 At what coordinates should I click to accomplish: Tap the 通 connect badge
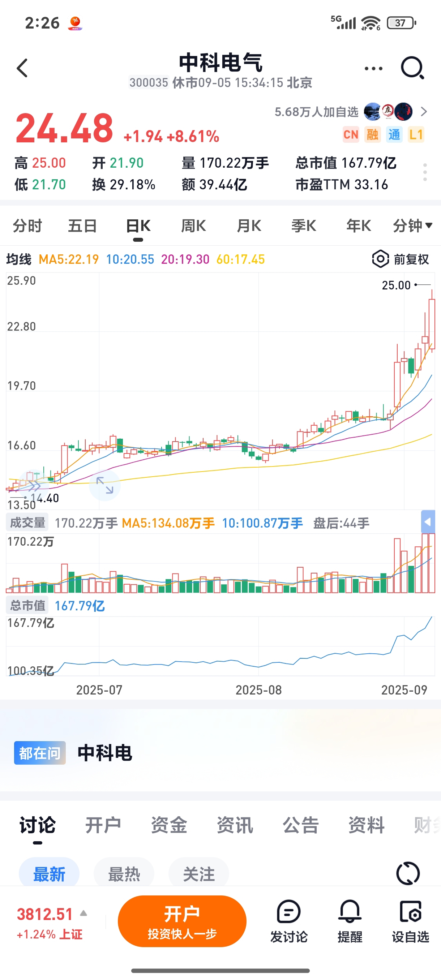pyautogui.click(x=394, y=135)
